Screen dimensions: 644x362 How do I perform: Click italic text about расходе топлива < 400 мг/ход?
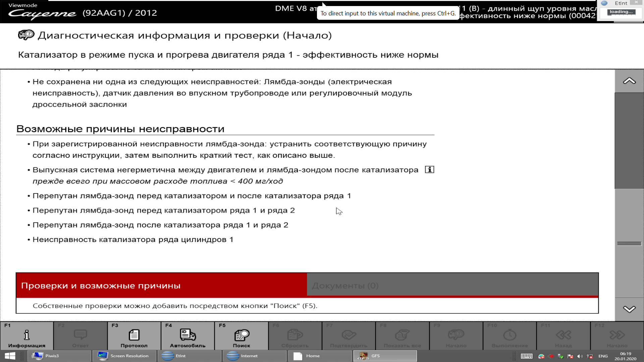pos(158,181)
